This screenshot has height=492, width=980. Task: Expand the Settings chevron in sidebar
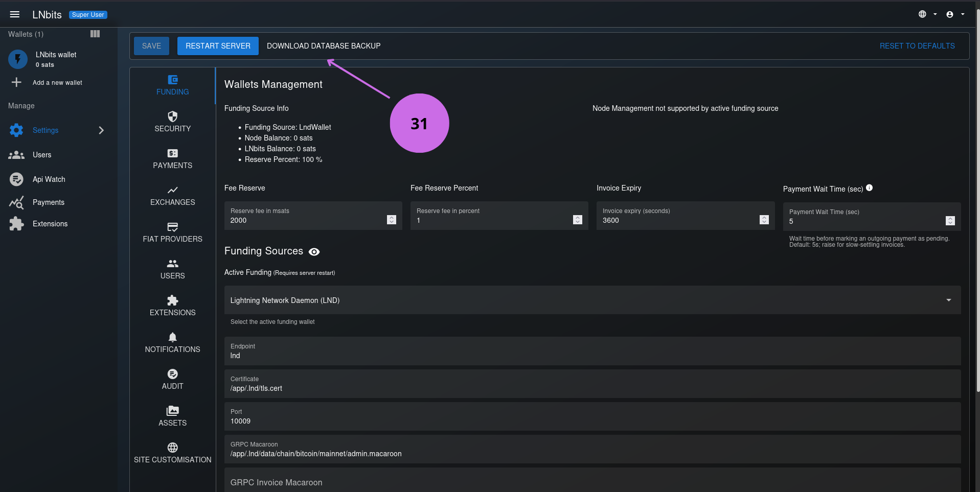coord(101,130)
